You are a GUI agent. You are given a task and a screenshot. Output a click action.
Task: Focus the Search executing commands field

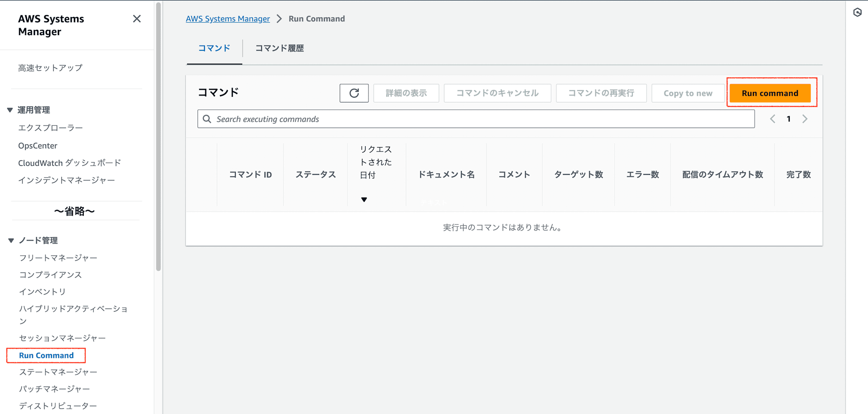476,119
